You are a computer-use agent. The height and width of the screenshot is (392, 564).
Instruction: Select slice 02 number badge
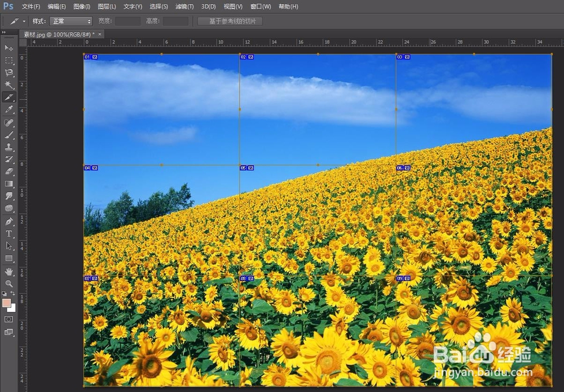coord(243,57)
